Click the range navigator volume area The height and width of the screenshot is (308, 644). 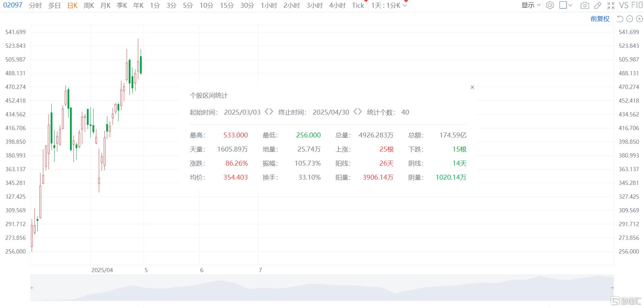[322, 288]
